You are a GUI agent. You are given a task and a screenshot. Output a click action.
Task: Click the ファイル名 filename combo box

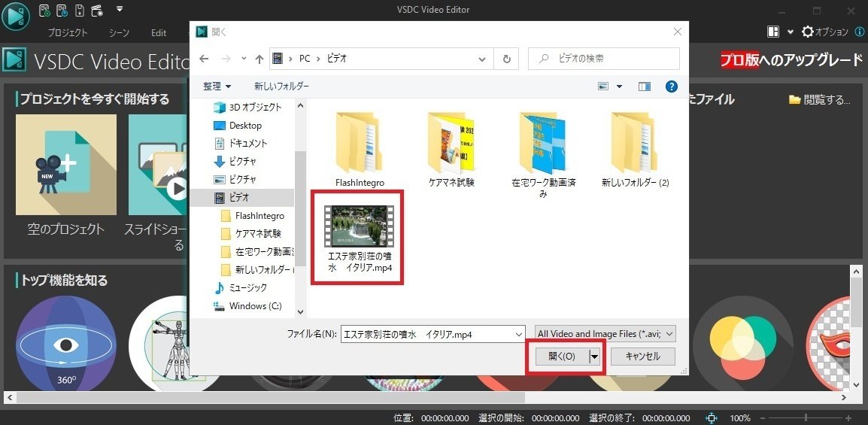point(433,334)
